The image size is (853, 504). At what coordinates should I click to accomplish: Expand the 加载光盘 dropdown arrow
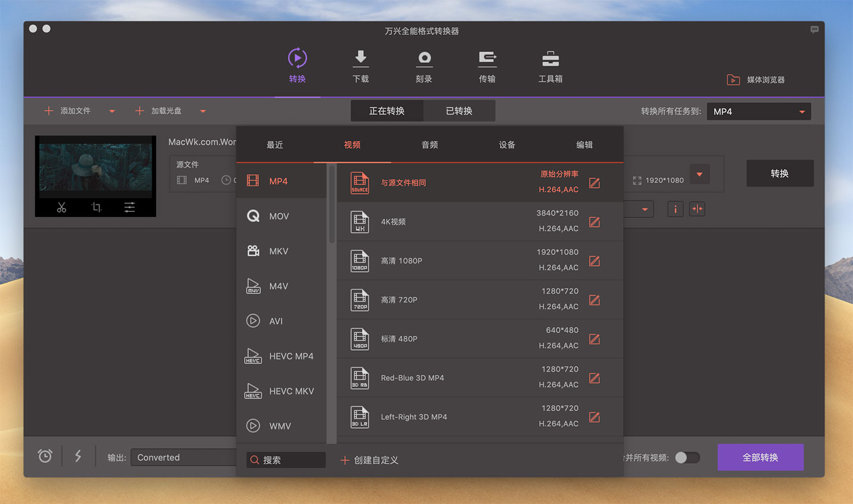[x=203, y=111]
